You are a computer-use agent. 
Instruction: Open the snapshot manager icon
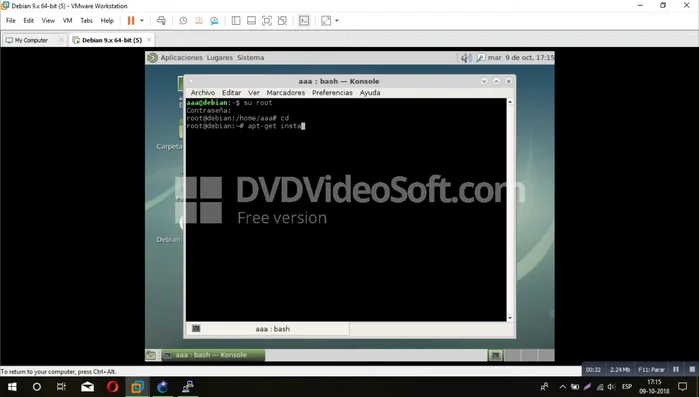(214, 20)
